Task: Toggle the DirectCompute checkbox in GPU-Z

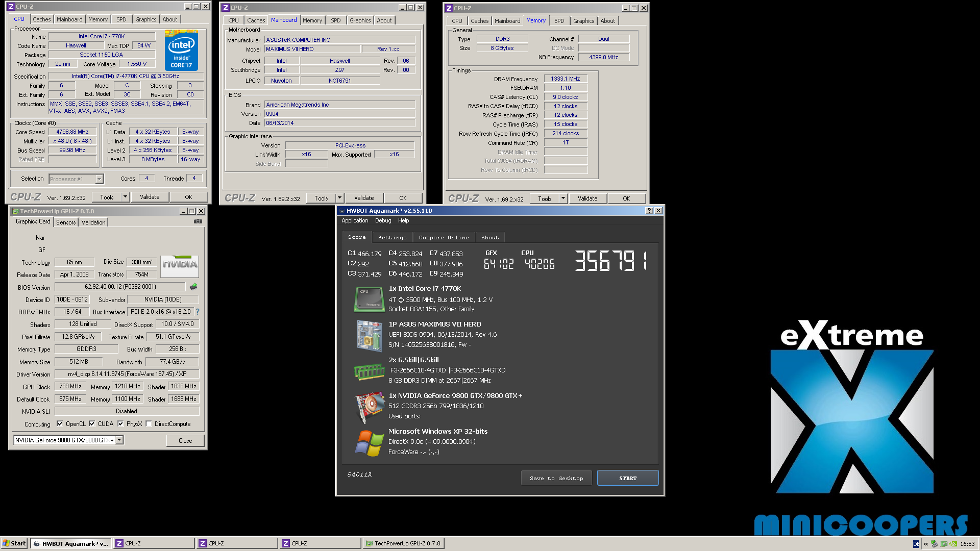Action: pos(149,423)
